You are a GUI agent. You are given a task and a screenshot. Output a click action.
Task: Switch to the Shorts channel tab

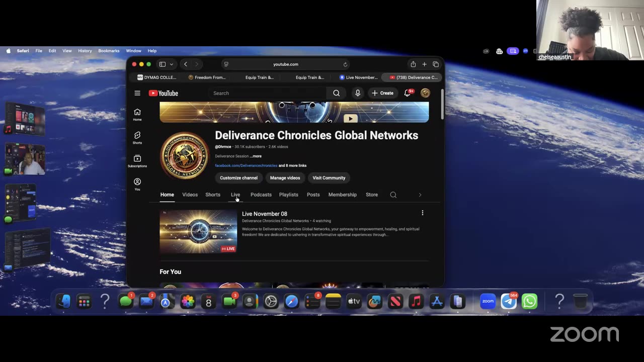tap(213, 195)
